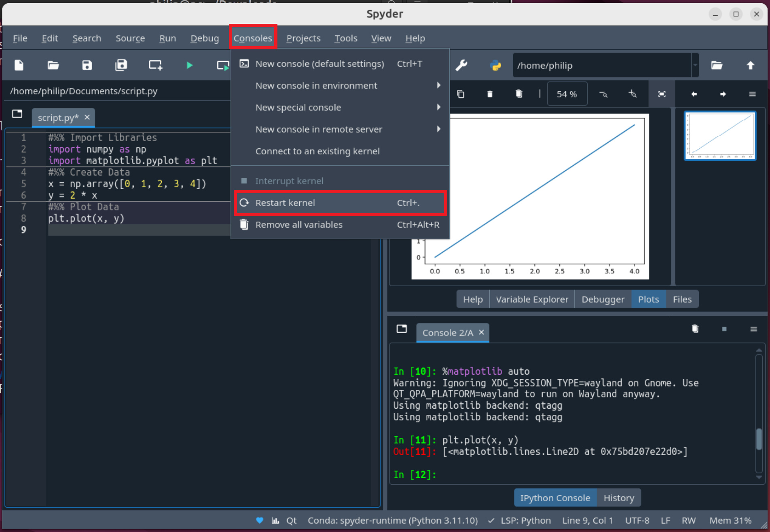Image resolution: width=770 pixels, height=532 pixels.
Task: Click the 54 % zoom level field
Action: pos(567,94)
